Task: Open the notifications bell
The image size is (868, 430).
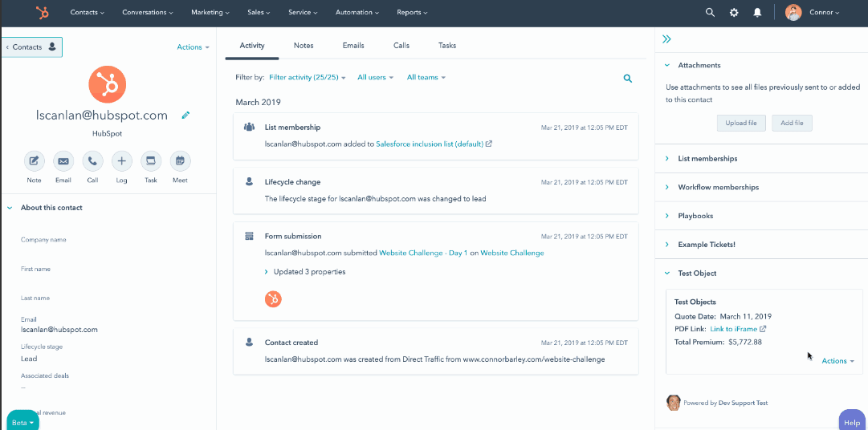Action: pyautogui.click(x=756, y=13)
